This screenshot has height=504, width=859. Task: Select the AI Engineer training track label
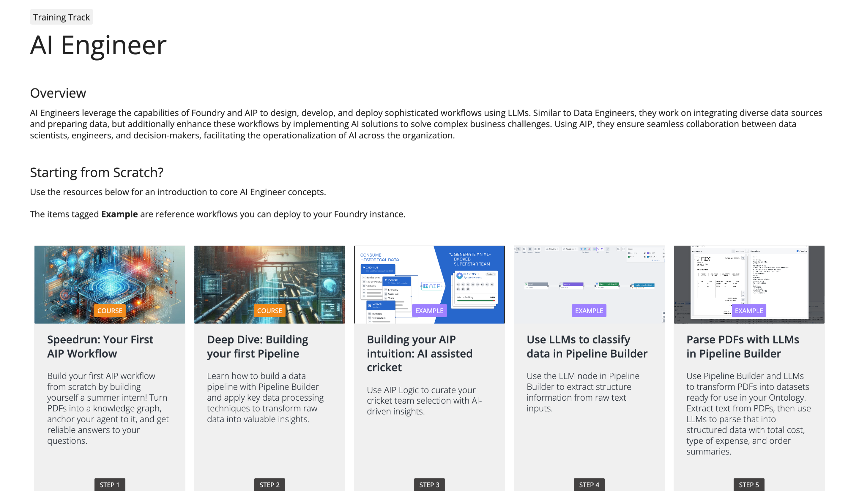pyautogui.click(x=61, y=17)
